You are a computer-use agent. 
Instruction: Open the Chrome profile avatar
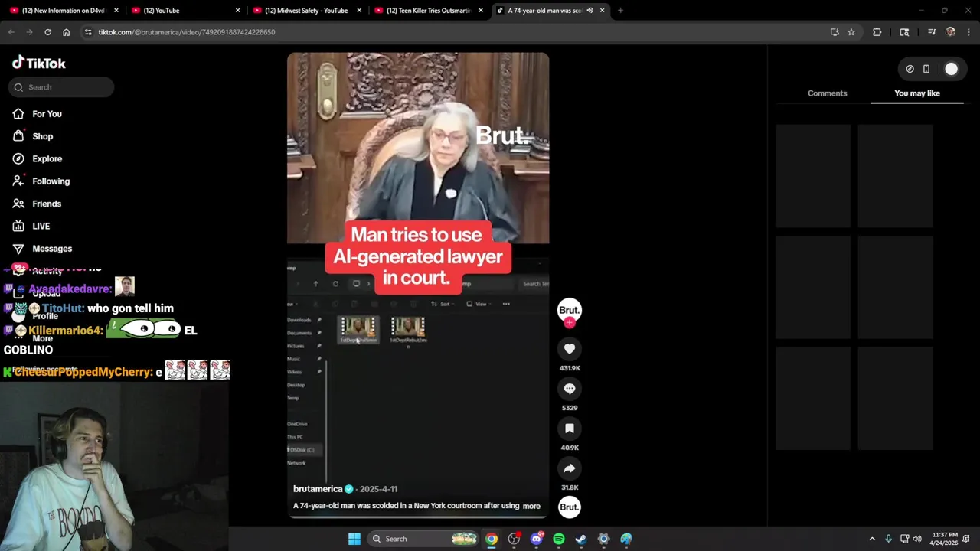tap(950, 32)
